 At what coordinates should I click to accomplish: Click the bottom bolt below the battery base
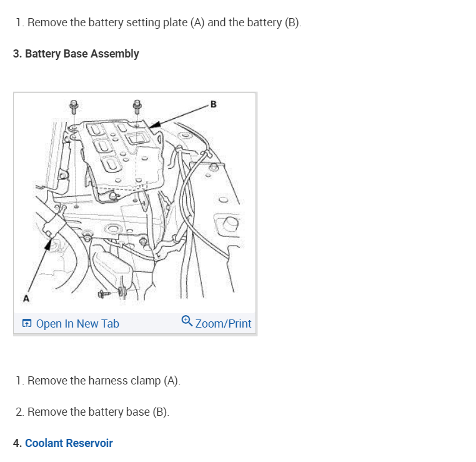tap(105, 293)
